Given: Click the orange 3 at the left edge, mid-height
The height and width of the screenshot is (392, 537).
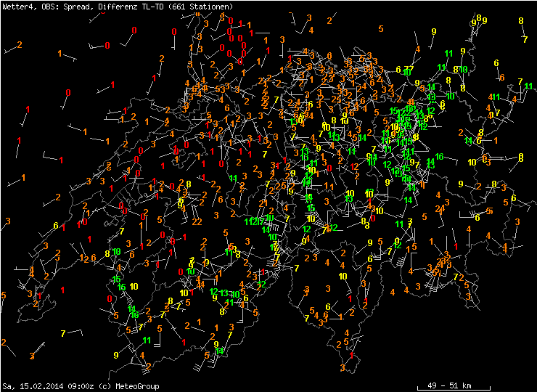Looking at the screenshot, I should point(8,221).
